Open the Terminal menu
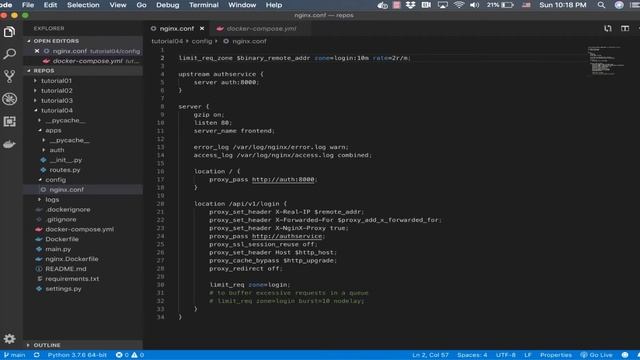 204,5
